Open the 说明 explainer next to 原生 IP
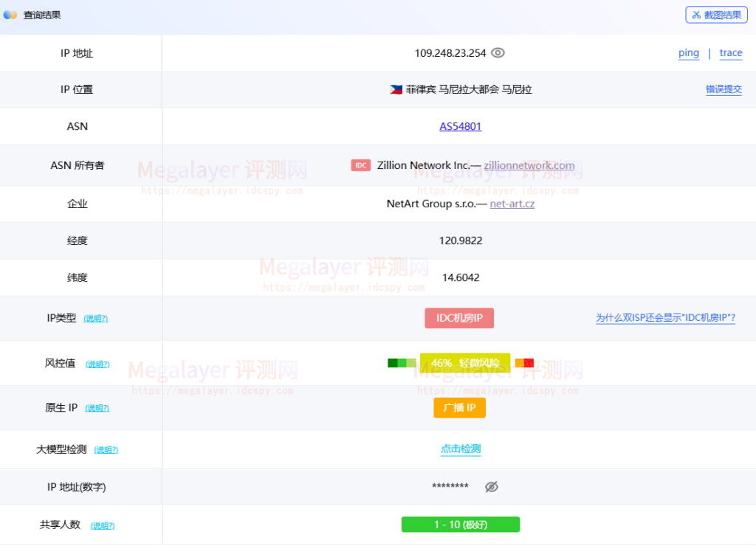 [x=97, y=408]
